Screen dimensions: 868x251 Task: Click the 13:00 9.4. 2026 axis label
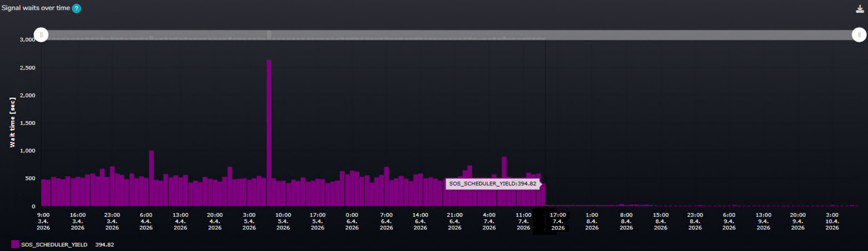point(764,221)
